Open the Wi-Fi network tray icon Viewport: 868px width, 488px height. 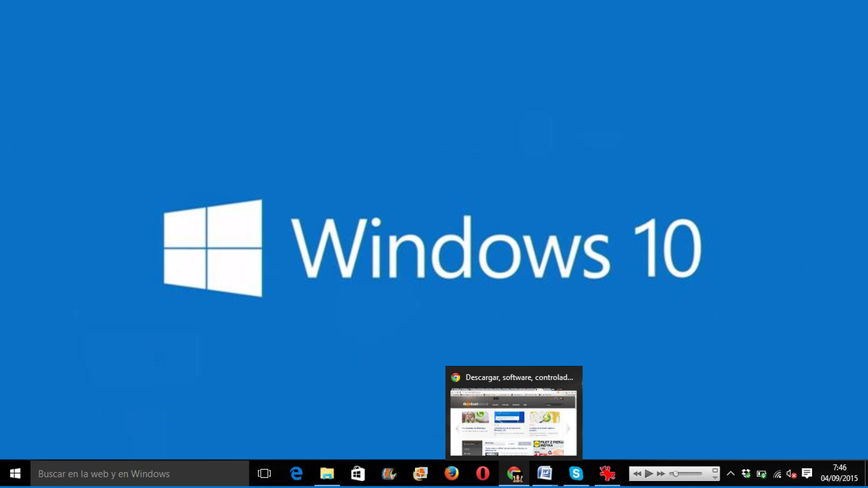[777, 474]
